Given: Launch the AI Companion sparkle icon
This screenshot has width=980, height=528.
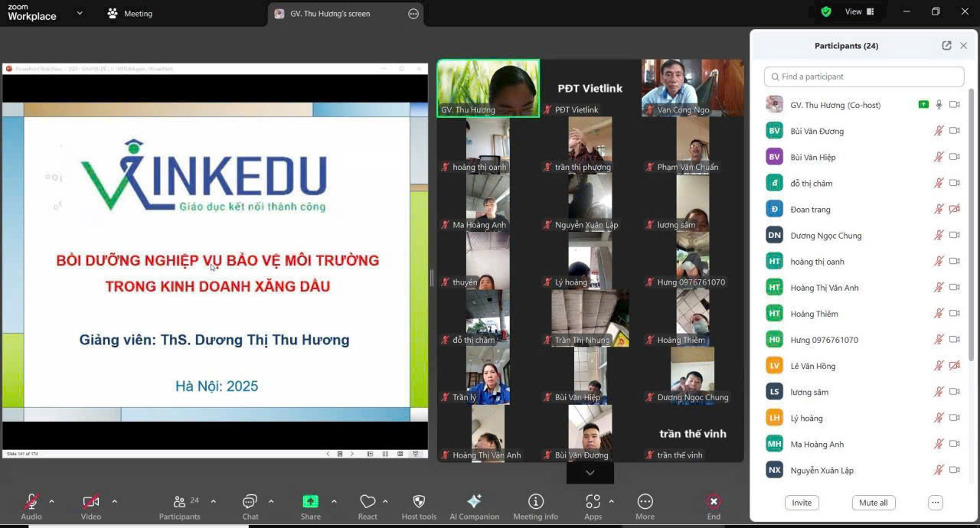Looking at the screenshot, I should pyautogui.click(x=474, y=502).
